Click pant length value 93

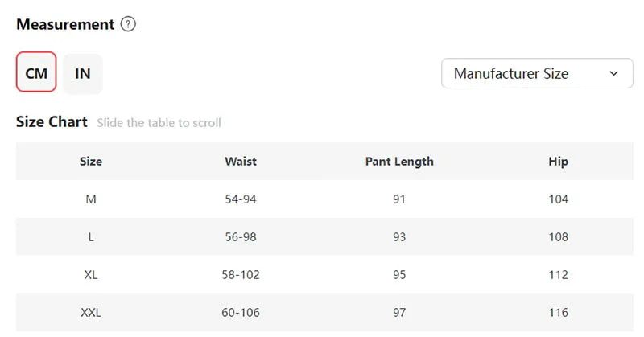point(399,236)
